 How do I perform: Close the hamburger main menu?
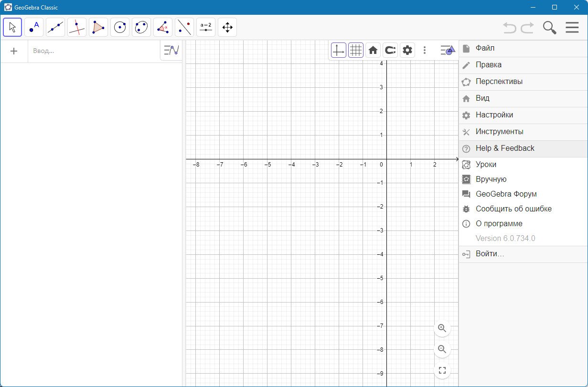(572, 28)
